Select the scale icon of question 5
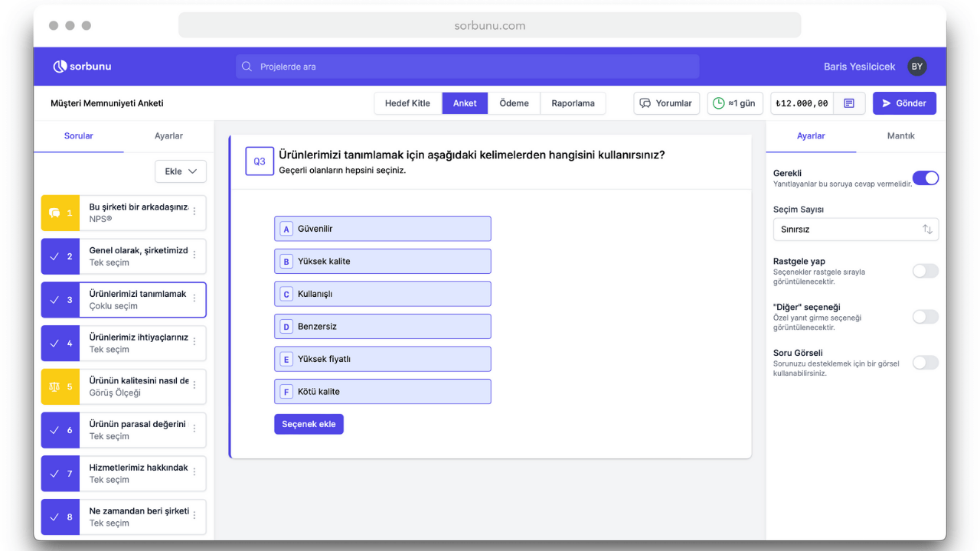980x551 pixels. [x=54, y=386]
